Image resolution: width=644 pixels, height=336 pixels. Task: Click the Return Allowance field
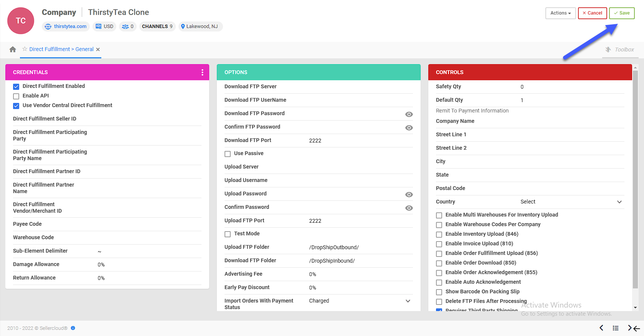coord(149,278)
